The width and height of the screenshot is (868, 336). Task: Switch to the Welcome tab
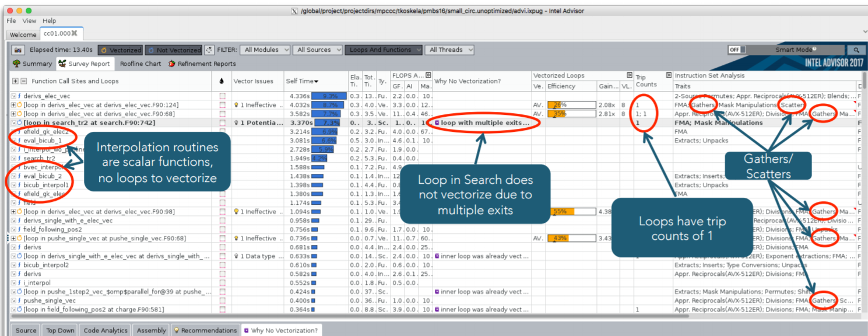[x=23, y=34]
